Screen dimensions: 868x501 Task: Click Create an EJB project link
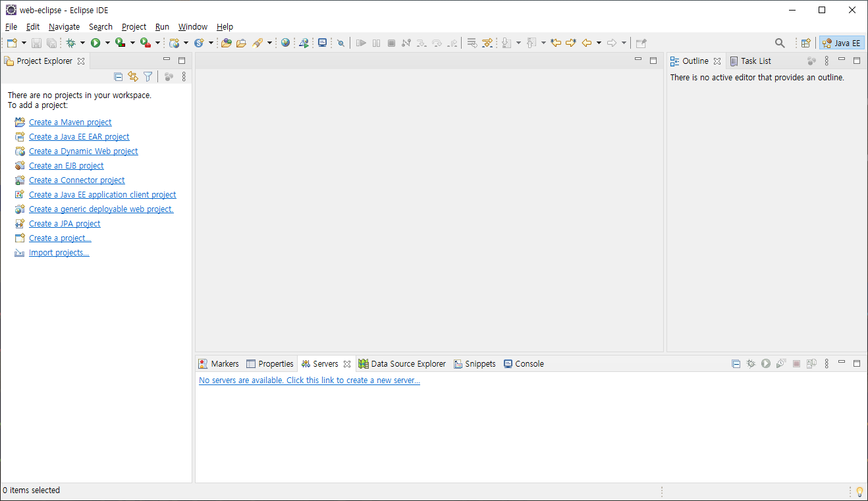pos(67,165)
